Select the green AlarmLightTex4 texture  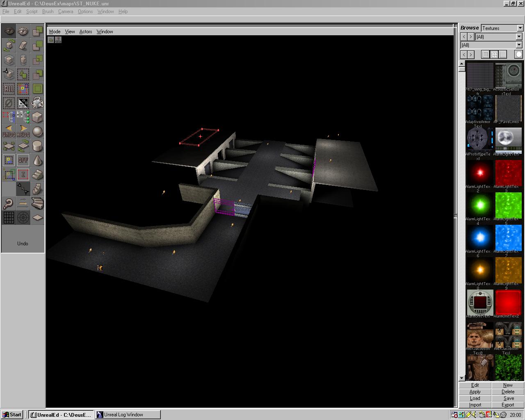click(480, 205)
